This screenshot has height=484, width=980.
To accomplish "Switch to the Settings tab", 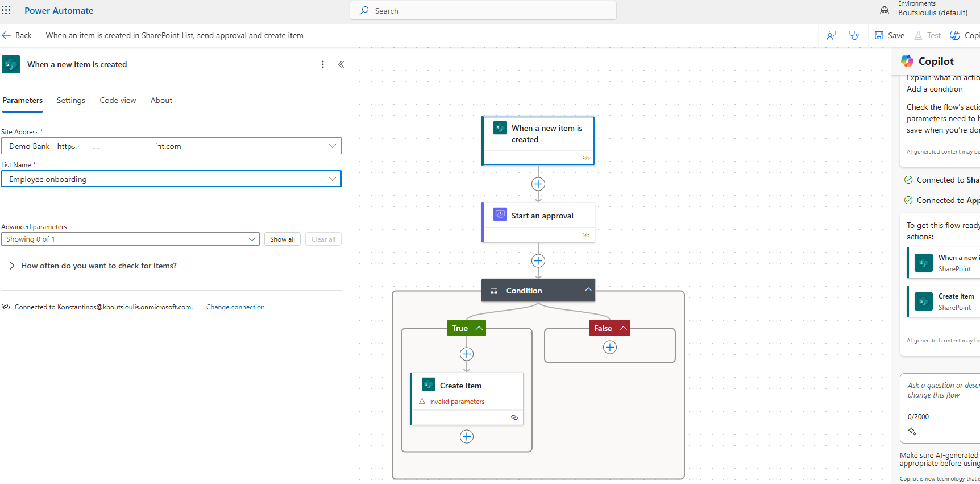I will pyautogui.click(x=71, y=100).
